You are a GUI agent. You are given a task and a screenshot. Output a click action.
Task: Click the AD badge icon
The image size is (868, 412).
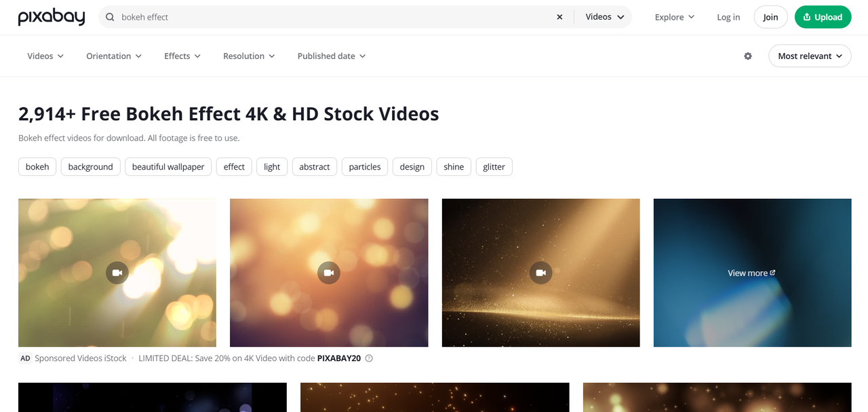[25, 358]
